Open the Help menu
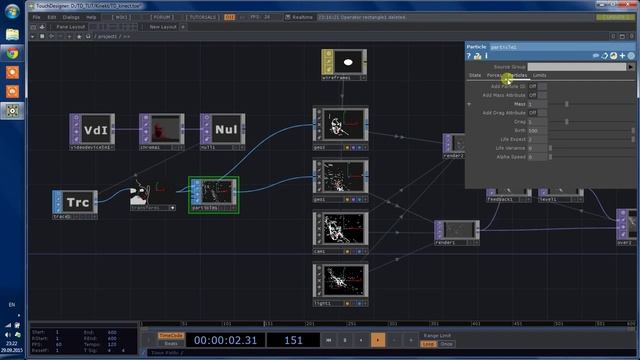 coord(91,17)
